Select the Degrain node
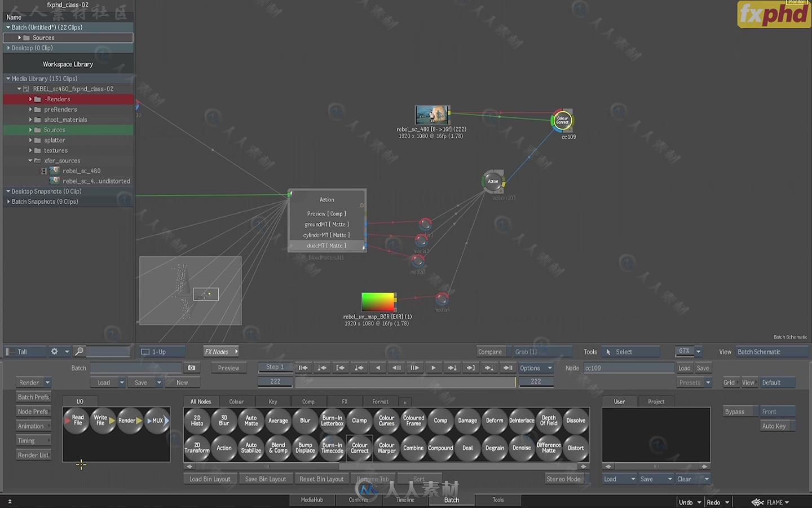 495,448
